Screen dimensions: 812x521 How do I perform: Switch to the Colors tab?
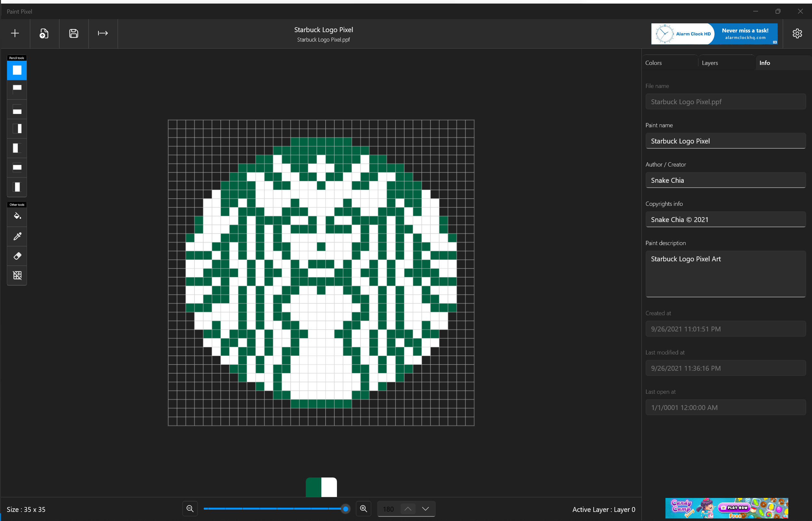(653, 63)
